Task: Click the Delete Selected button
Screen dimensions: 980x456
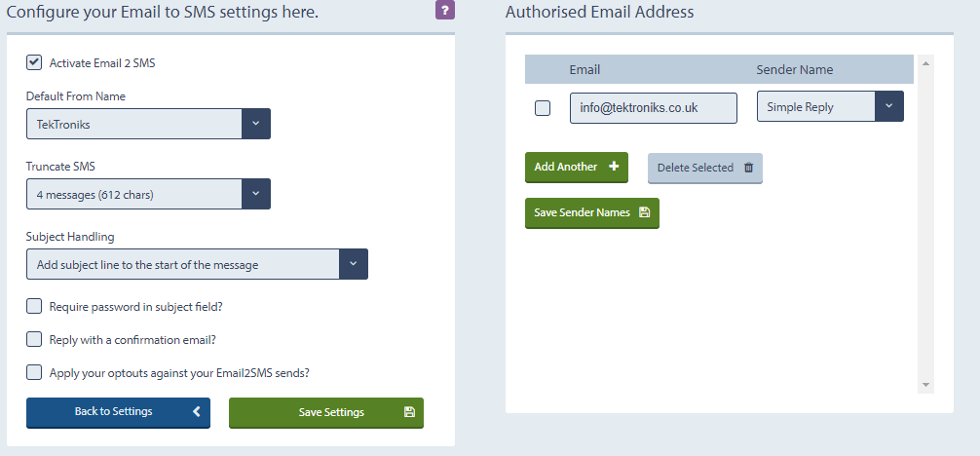Action: pyautogui.click(x=705, y=168)
